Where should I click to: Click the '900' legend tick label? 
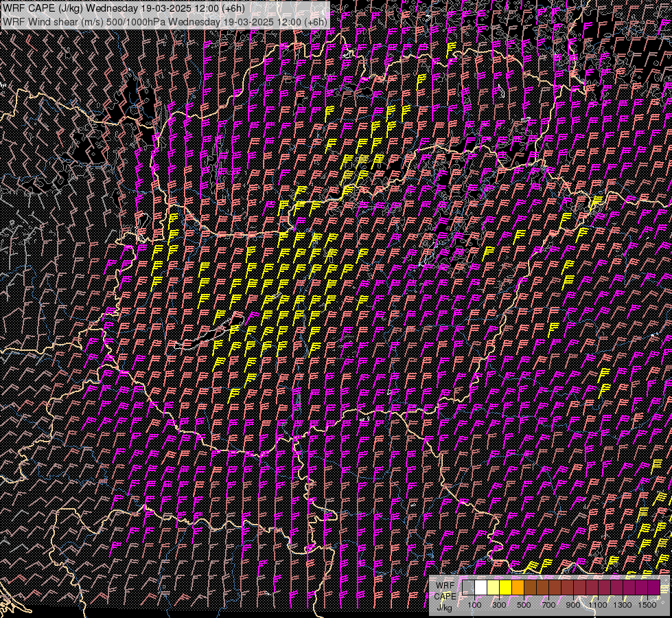pos(573,605)
